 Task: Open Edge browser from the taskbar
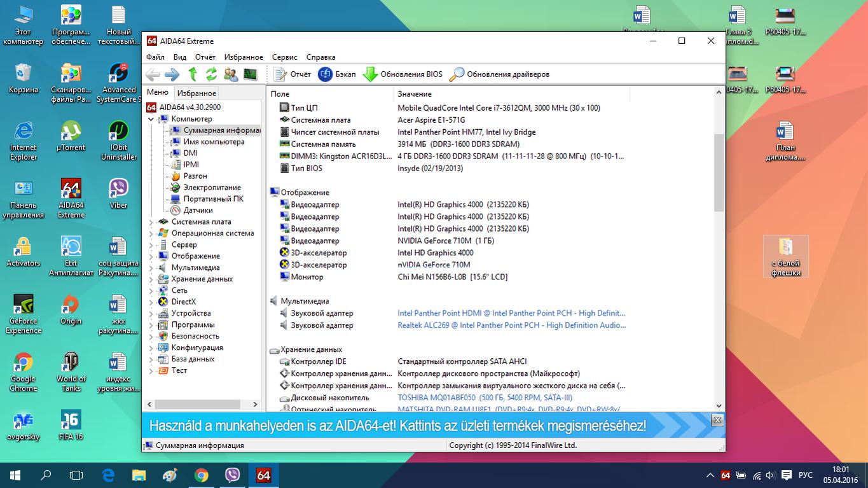[x=108, y=475]
